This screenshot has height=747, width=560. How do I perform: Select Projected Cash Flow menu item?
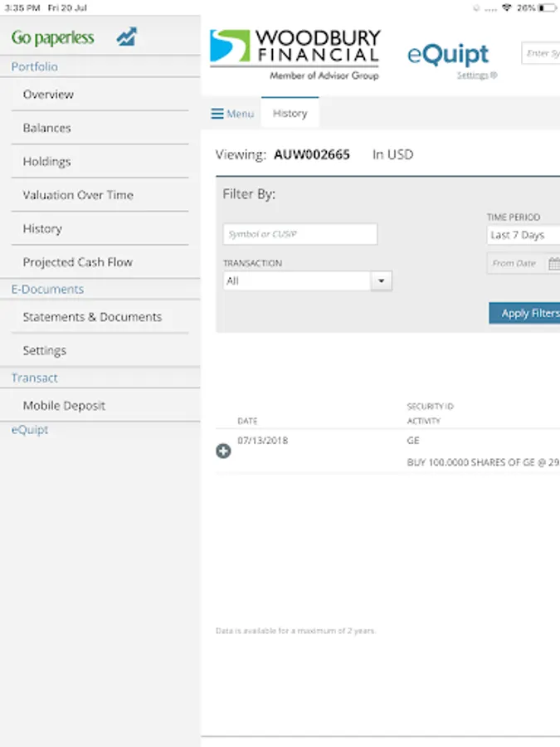coord(77,262)
